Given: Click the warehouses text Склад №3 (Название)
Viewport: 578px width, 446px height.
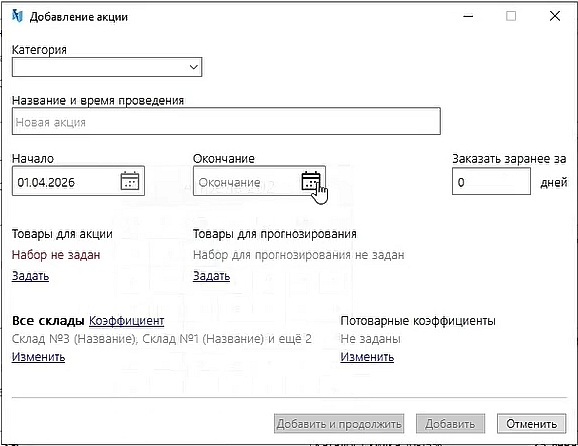Looking at the screenshot, I should click(x=74, y=339).
